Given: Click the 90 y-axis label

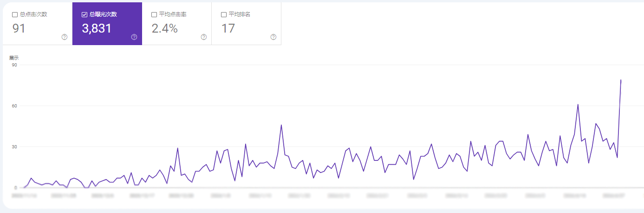Looking at the screenshot, I should point(14,65).
